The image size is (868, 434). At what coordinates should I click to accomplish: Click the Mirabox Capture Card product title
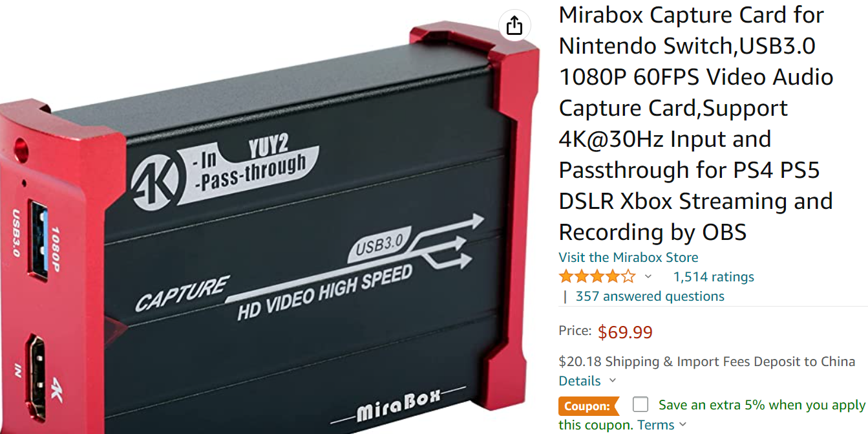pyautogui.click(x=697, y=124)
